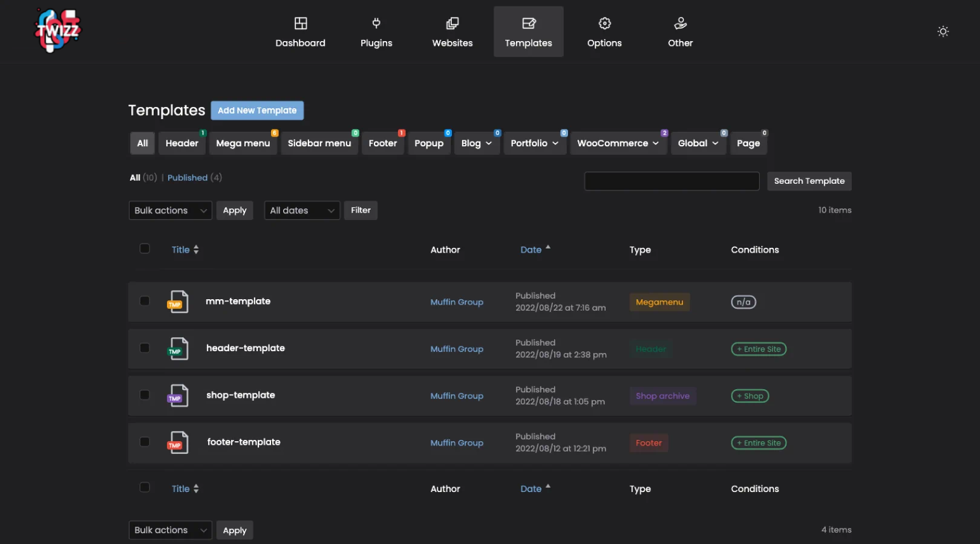Open the Options gear icon
980x544 pixels.
click(604, 24)
